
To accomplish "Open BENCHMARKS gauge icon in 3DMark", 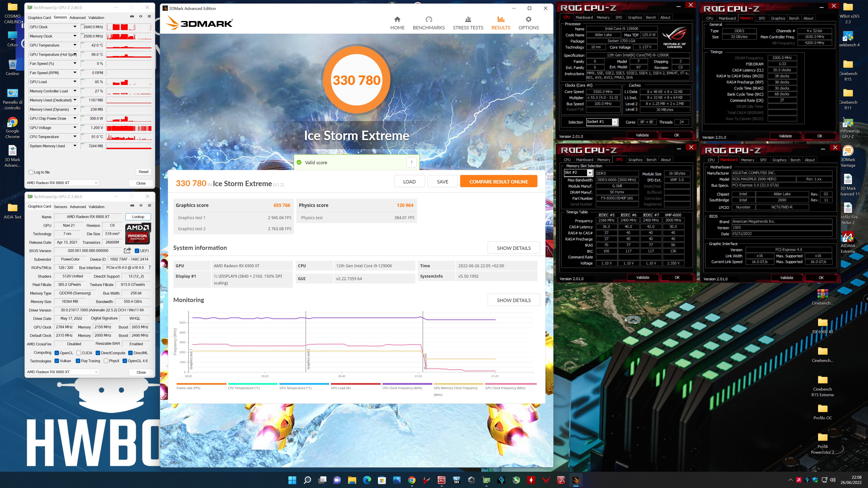I will click(429, 19).
